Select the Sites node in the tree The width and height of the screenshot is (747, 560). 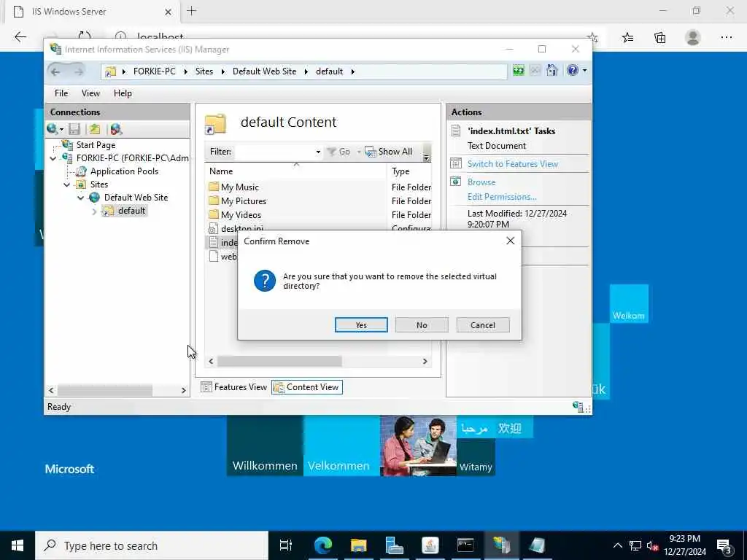click(99, 184)
